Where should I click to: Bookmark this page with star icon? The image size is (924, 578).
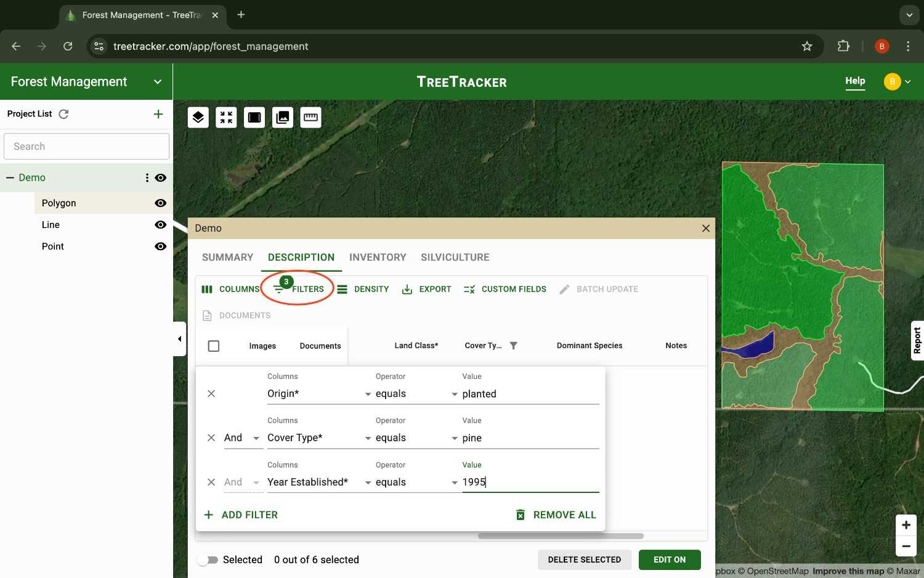pyautogui.click(x=807, y=46)
